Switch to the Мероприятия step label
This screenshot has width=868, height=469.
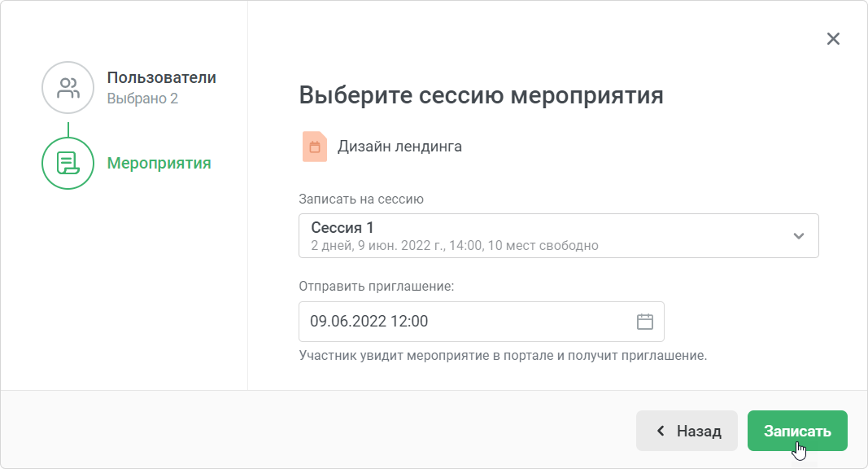(159, 163)
